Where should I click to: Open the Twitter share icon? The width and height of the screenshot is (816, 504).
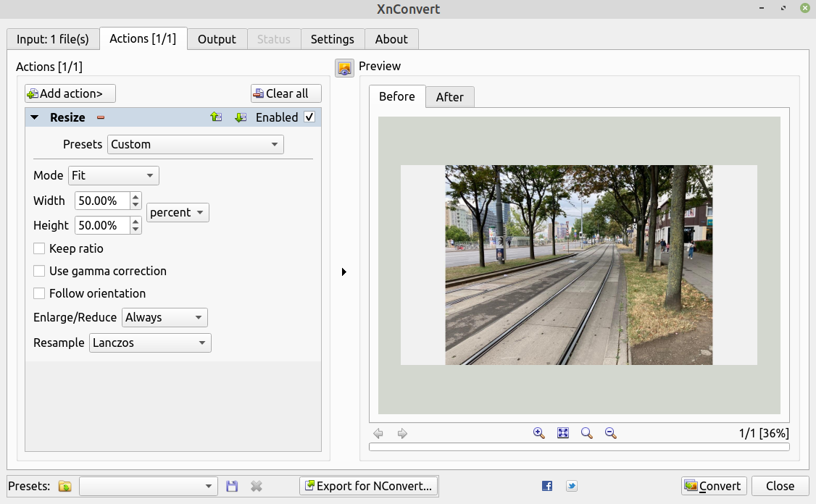[x=572, y=486]
